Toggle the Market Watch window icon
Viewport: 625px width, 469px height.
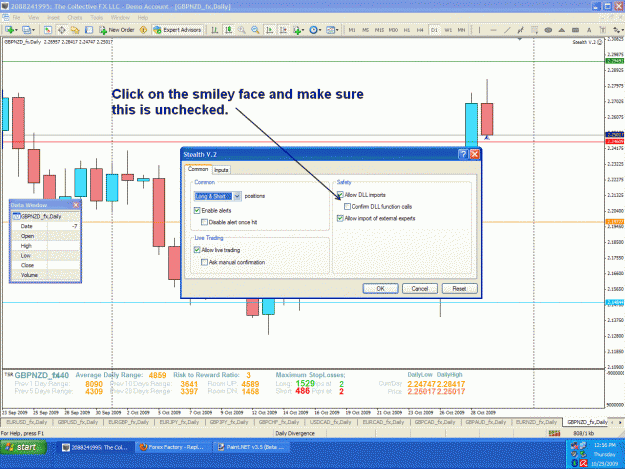(48, 30)
